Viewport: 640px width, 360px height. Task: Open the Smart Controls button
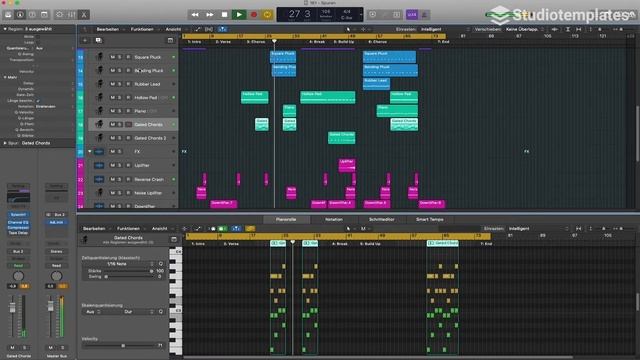[60, 15]
